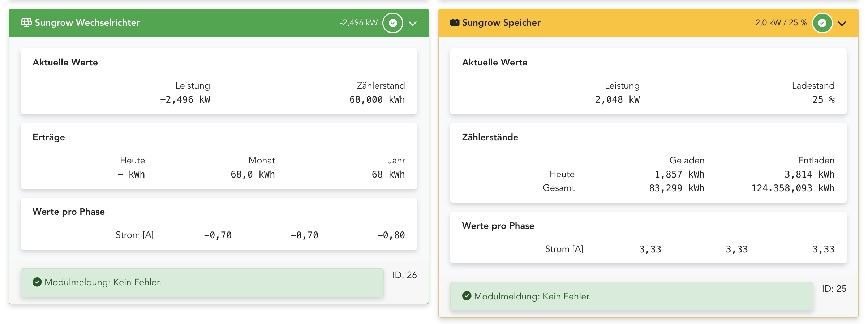Click the Erträge section heading
The height and width of the screenshot is (324, 868).
point(49,137)
